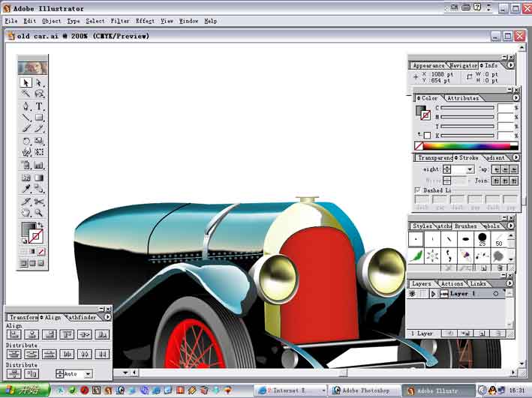
Task: Toggle visibility eye of Layer 1
Action: (x=413, y=294)
